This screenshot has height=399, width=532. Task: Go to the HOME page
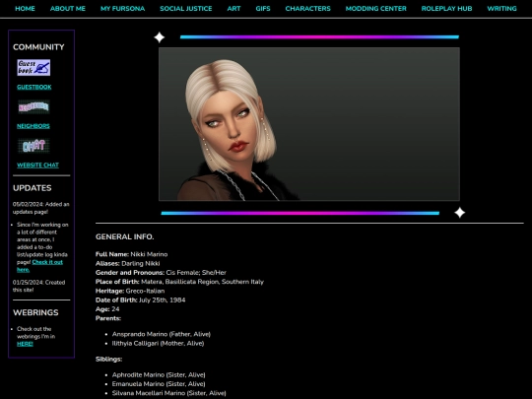coord(25,9)
